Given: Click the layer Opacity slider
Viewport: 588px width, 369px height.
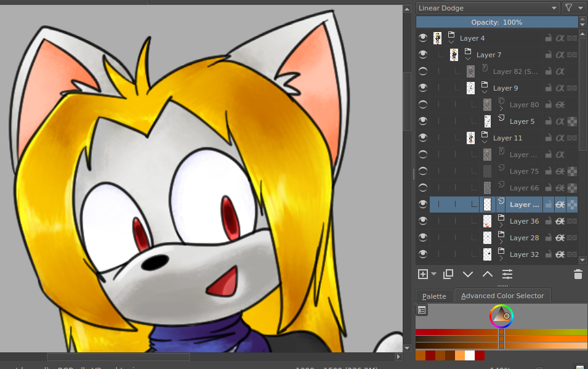Looking at the screenshot, I should (497, 22).
